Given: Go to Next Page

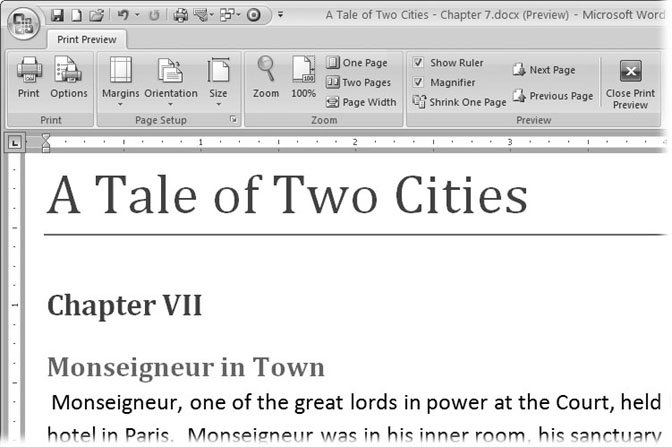Looking at the screenshot, I should pos(544,70).
